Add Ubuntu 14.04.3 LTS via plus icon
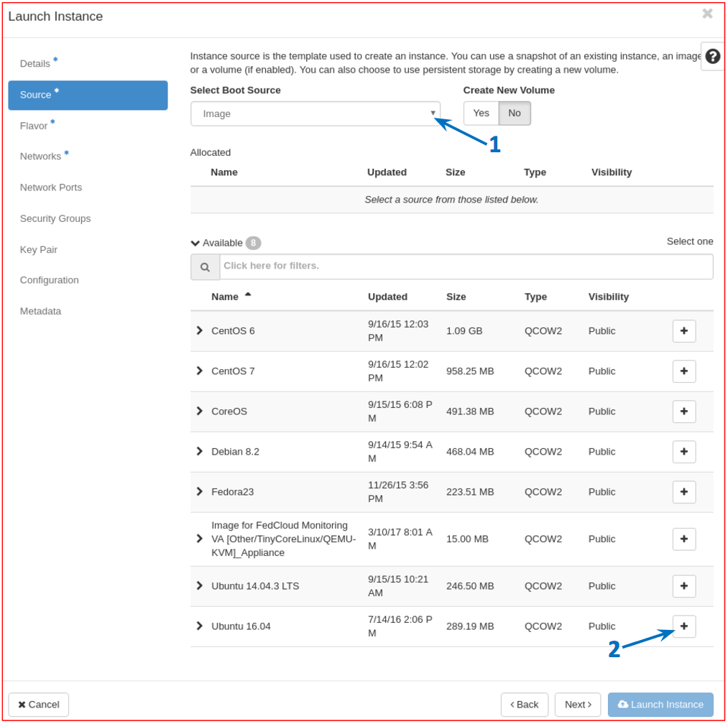 click(683, 586)
